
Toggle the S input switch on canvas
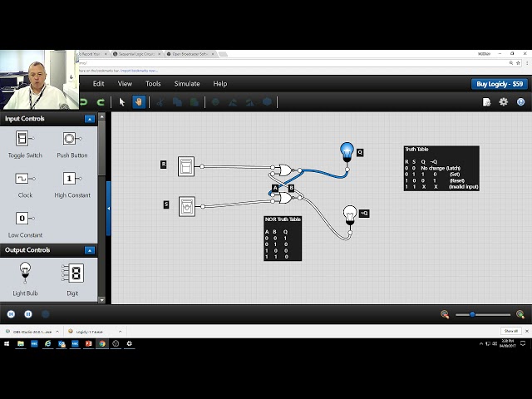[187, 205]
